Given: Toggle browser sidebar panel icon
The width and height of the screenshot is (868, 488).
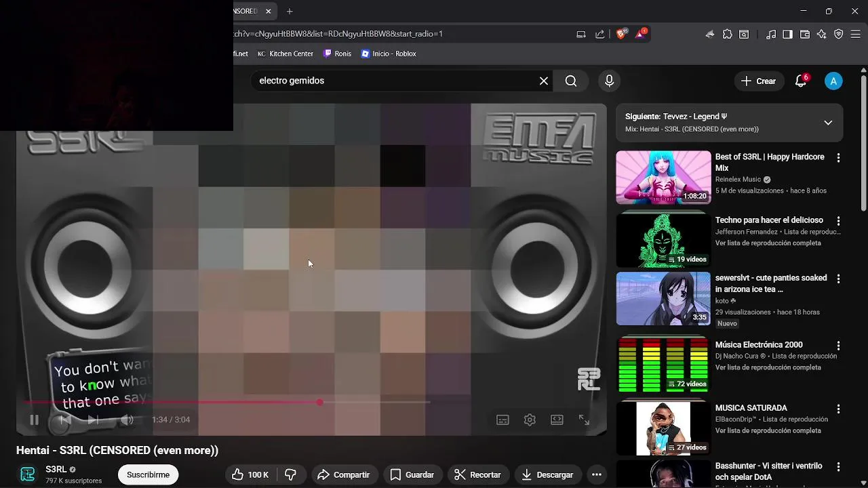Looking at the screenshot, I should pyautogui.click(x=787, y=34).
